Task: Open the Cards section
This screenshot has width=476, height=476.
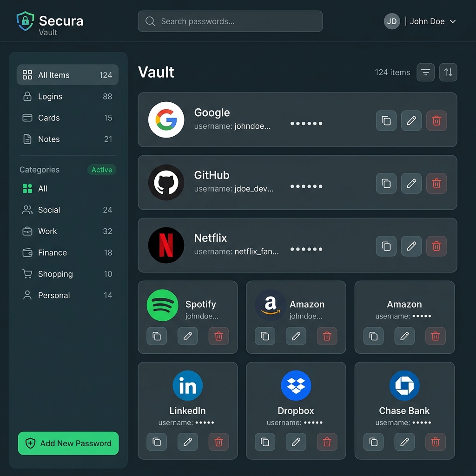Action: tap(67, 118)
